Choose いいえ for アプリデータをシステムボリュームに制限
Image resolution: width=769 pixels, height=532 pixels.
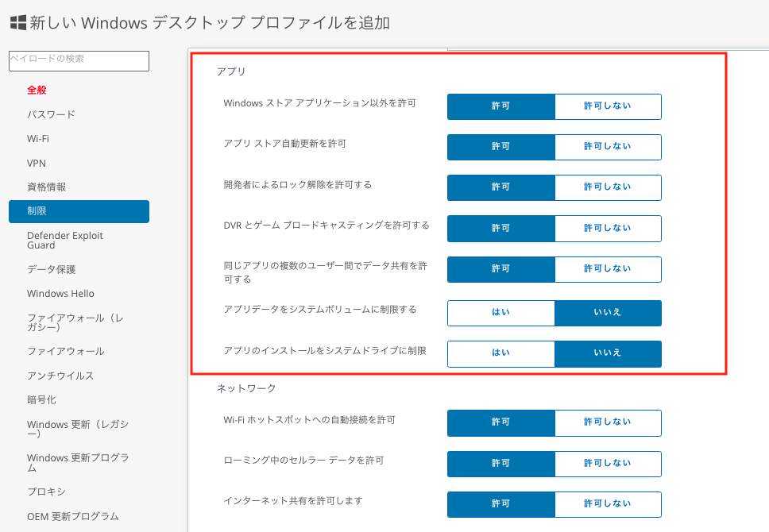point(608,313)
